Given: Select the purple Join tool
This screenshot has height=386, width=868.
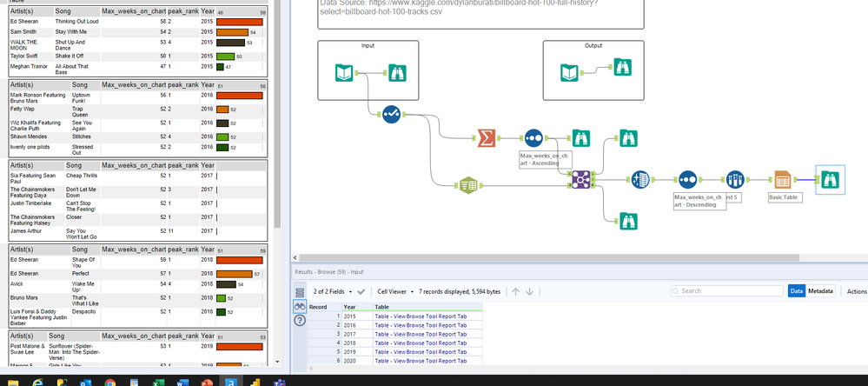Looking at the screenshot, I should click(580, 179).
